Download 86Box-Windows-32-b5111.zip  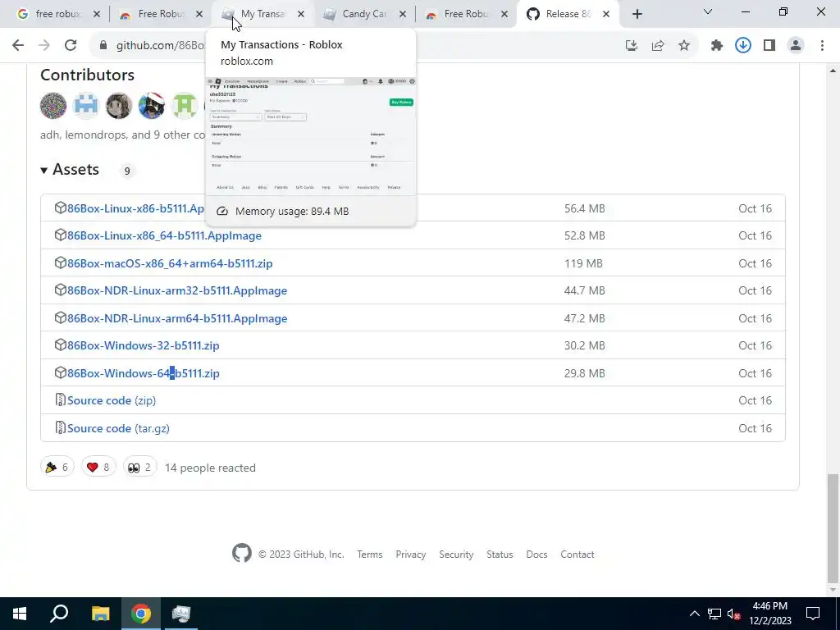click(144, 345)
